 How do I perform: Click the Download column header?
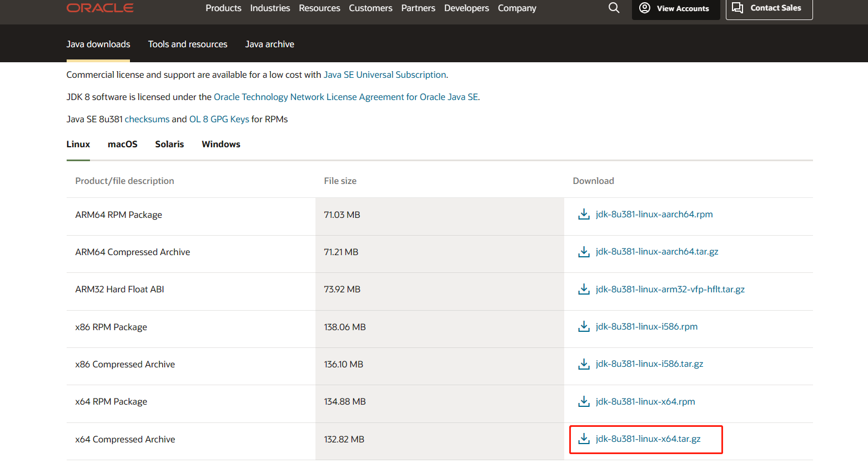[x=594, y=181]
